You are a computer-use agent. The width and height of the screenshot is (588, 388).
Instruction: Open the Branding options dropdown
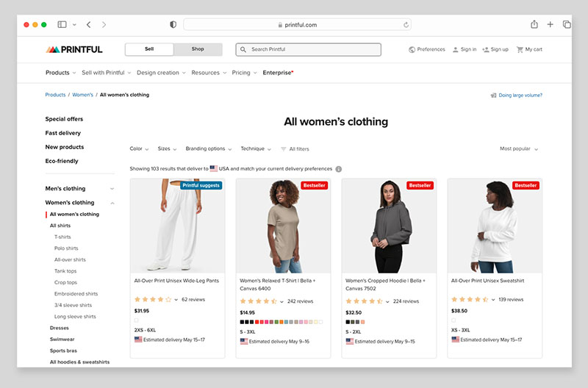click(x=209, y=149)
